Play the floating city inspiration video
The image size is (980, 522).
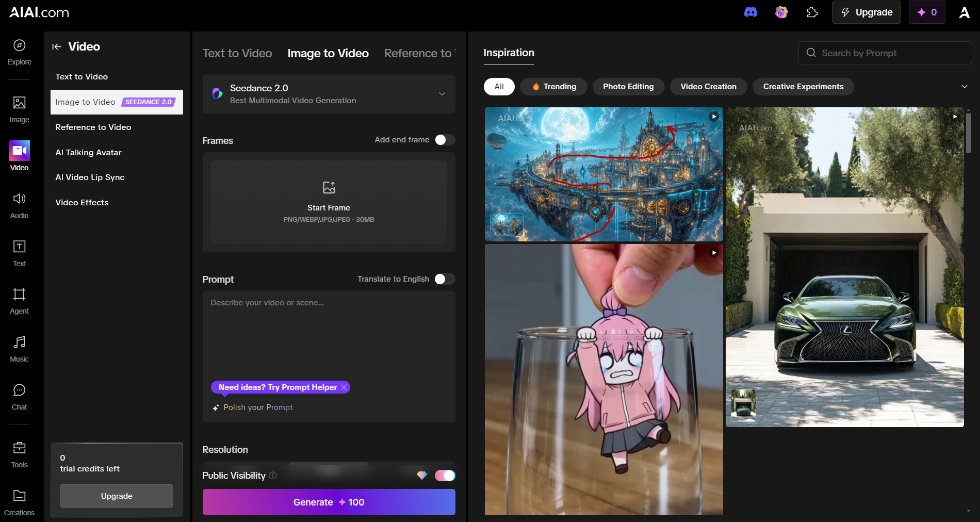point(714,117)
